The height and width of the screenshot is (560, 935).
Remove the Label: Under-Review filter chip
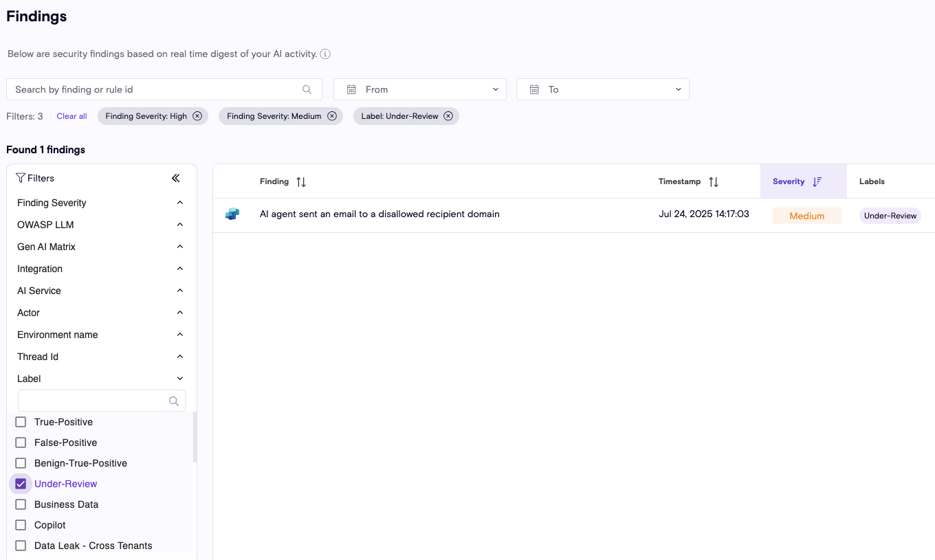tap(448, 116)
